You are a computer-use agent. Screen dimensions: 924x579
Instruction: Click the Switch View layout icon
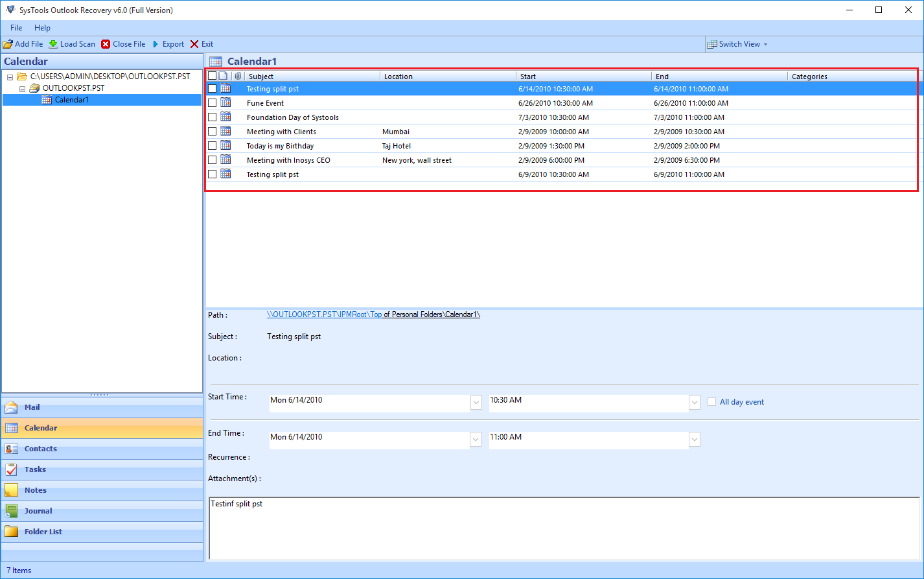pyautogui.click(x=712, y=44)
